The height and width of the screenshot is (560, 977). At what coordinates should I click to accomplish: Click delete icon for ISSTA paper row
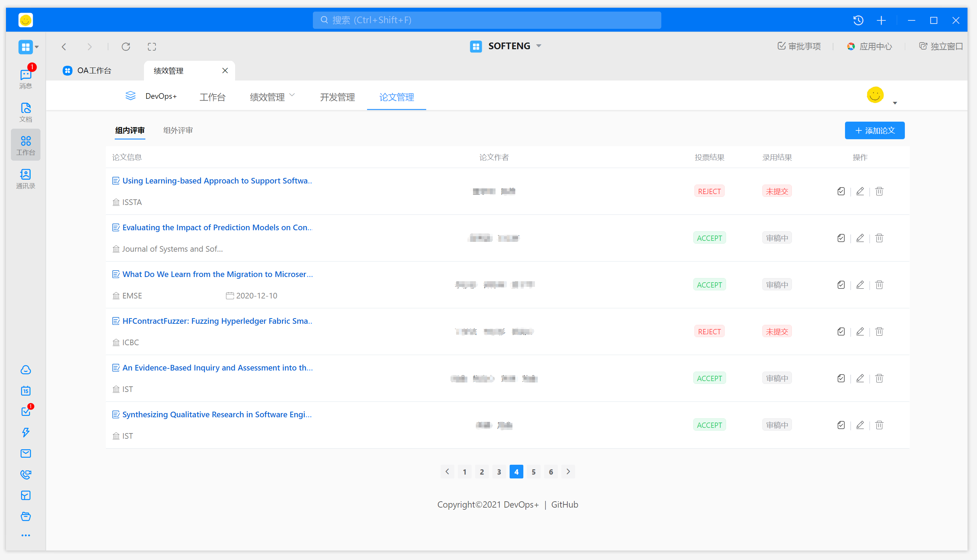tap(879, 191)
